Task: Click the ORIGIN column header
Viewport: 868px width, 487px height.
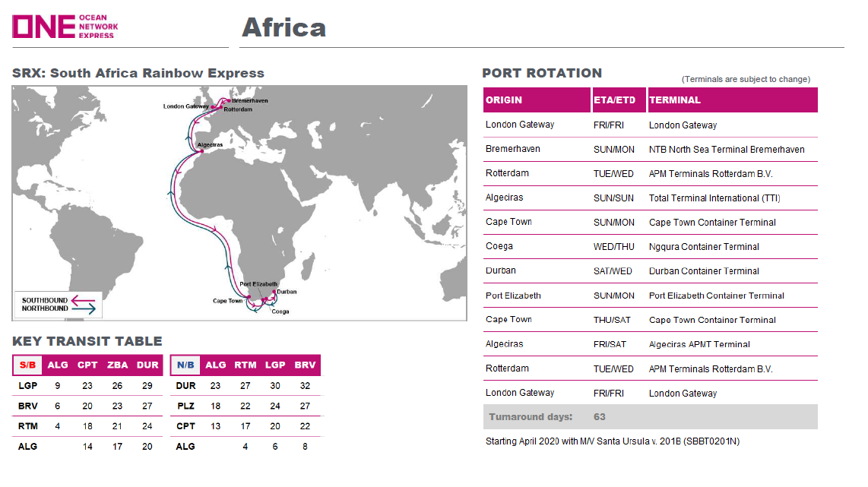Action: (537, 100)
